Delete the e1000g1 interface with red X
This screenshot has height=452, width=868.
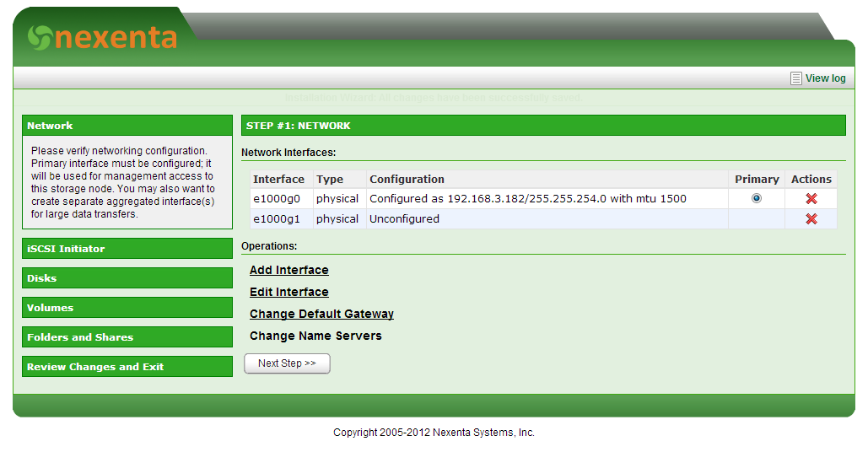point(811,219)
